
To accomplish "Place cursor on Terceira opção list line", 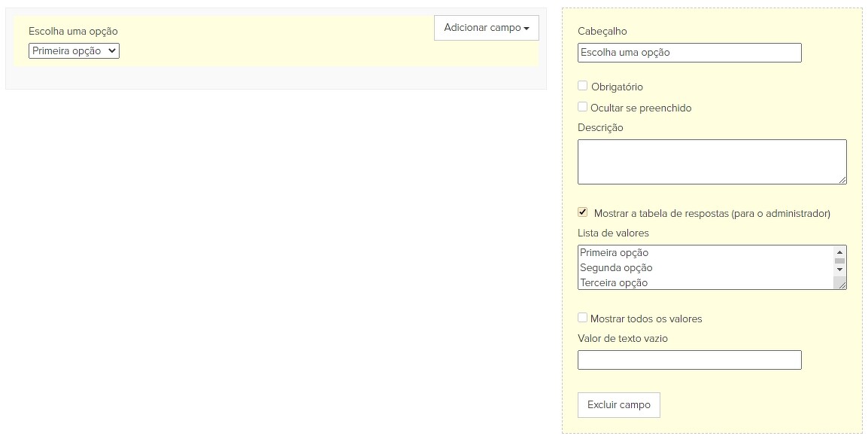I will point(614,283).
